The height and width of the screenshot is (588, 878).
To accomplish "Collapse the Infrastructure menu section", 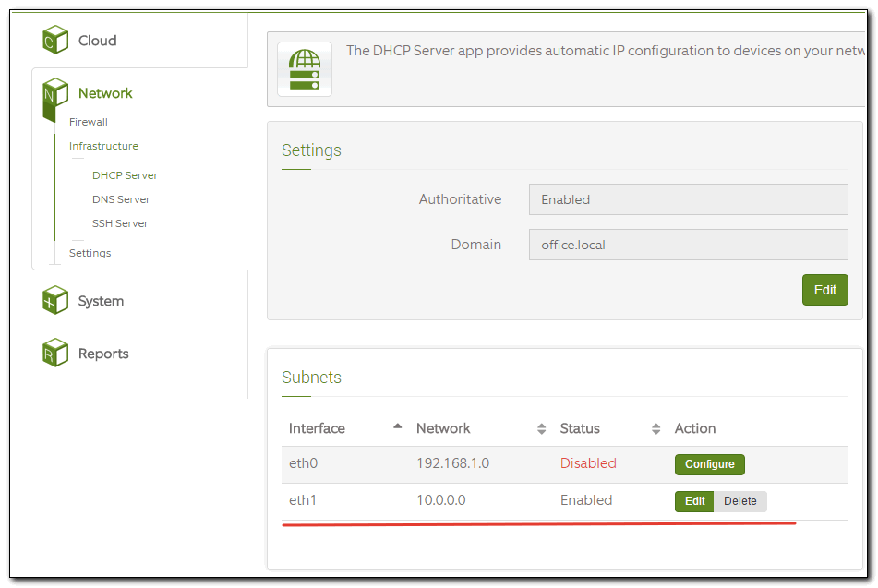I will 103,146.
